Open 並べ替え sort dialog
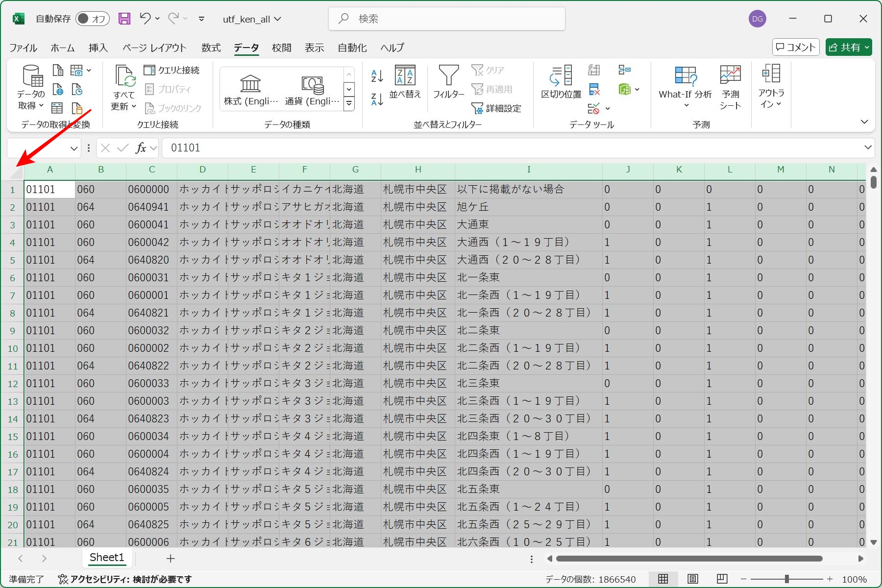The width and height of the screenshot is (882, 588). click(x=405, y=81)
